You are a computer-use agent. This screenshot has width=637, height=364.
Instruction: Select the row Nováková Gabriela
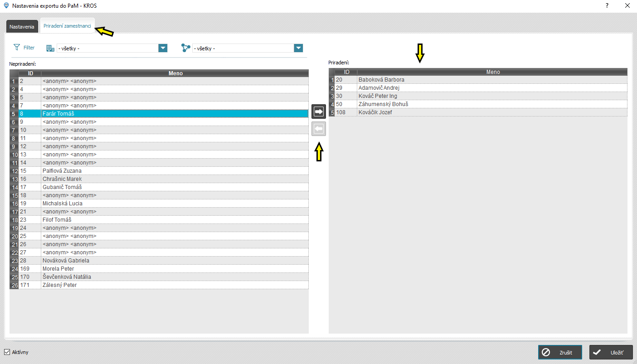(159, 261)
